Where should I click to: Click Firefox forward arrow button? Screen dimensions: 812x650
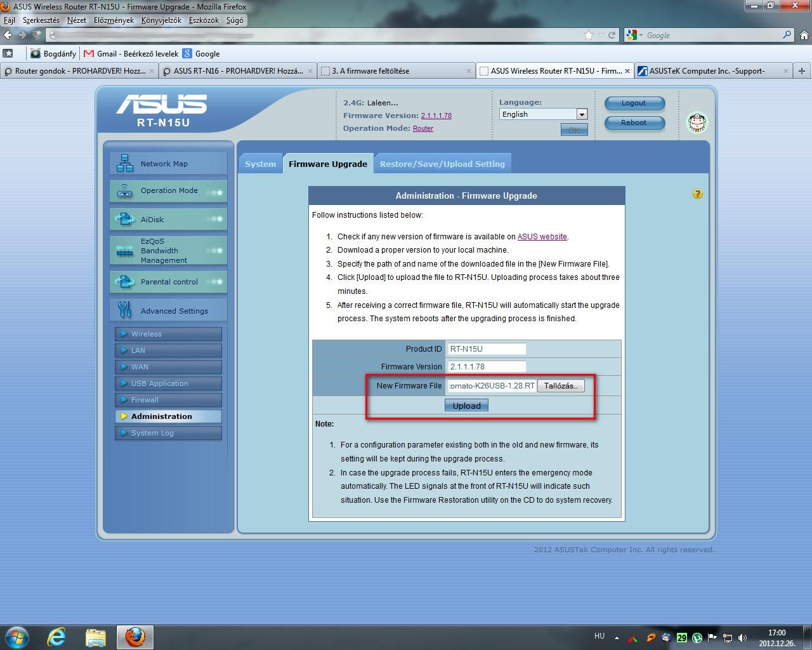click(22, 35)
